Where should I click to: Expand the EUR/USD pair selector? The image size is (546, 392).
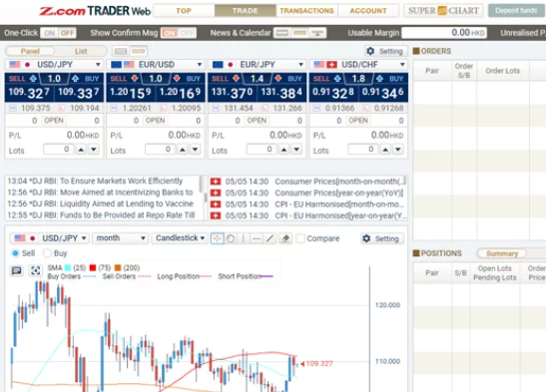pos(156,65)
